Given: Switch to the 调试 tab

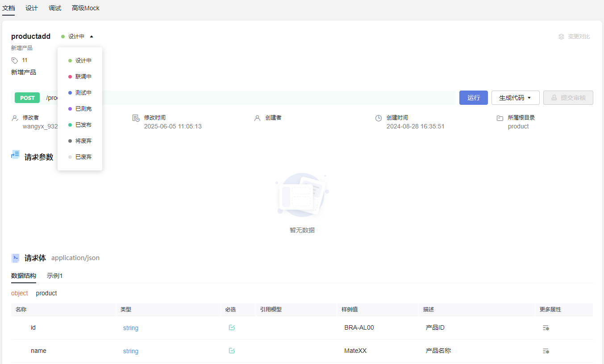Looking at the screenshot, I should tap(55, 8).
